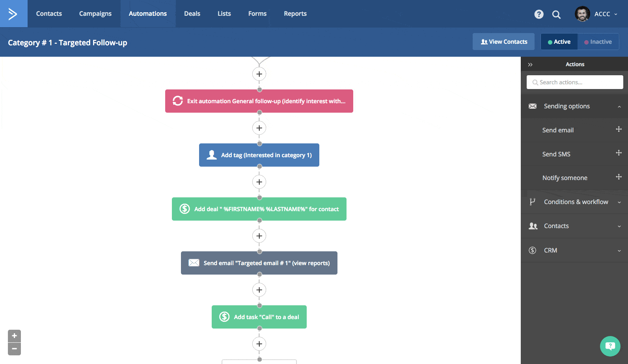Click the Search actions input field
628x364 pixels.
pos(575,82)
